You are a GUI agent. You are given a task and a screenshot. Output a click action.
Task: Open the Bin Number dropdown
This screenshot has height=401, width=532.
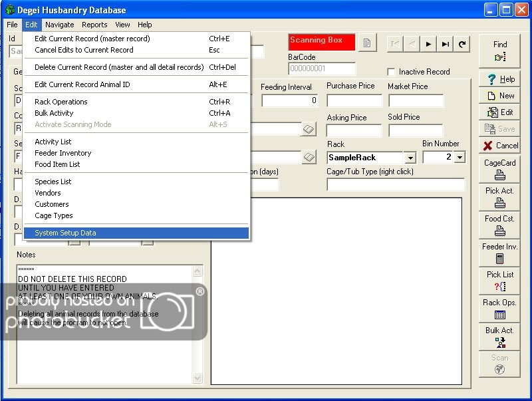(x=459, y=158)
